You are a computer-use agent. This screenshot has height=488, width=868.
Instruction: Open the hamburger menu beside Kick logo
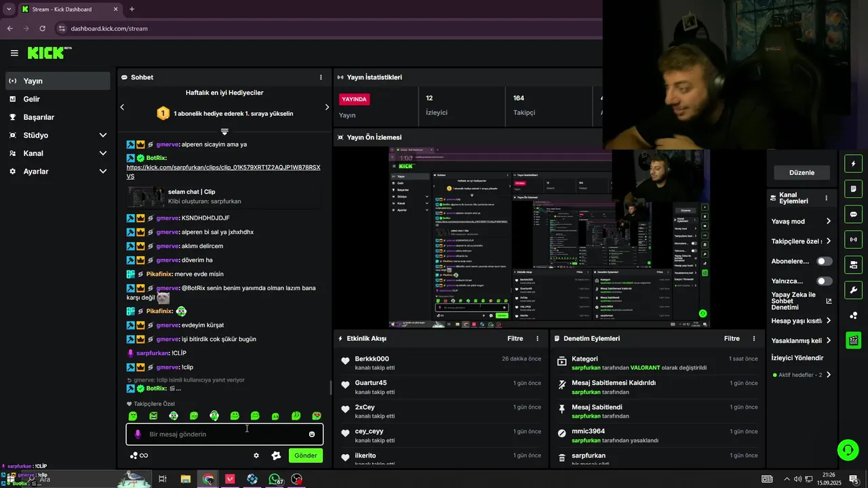pos(14,53)
